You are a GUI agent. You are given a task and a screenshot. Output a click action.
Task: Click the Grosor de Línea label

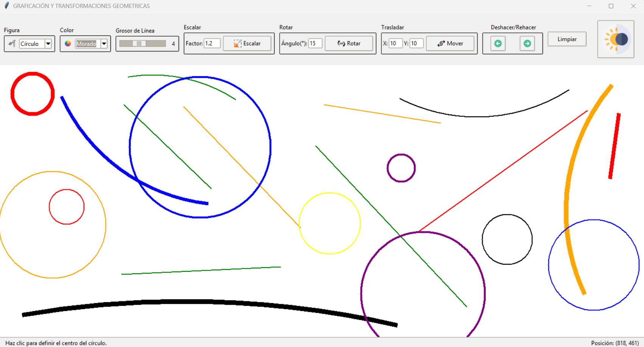click(x=135, y=31)
